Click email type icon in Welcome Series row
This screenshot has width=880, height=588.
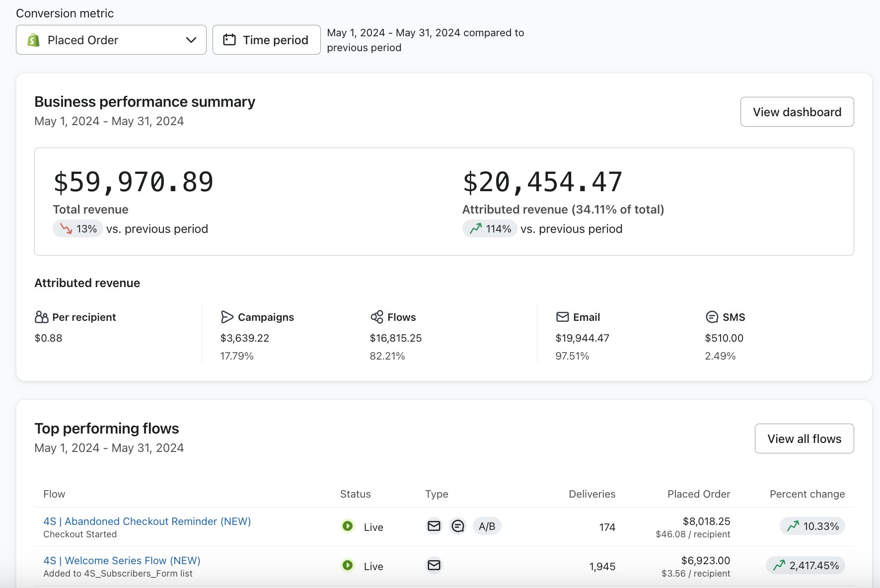(434, 565)
